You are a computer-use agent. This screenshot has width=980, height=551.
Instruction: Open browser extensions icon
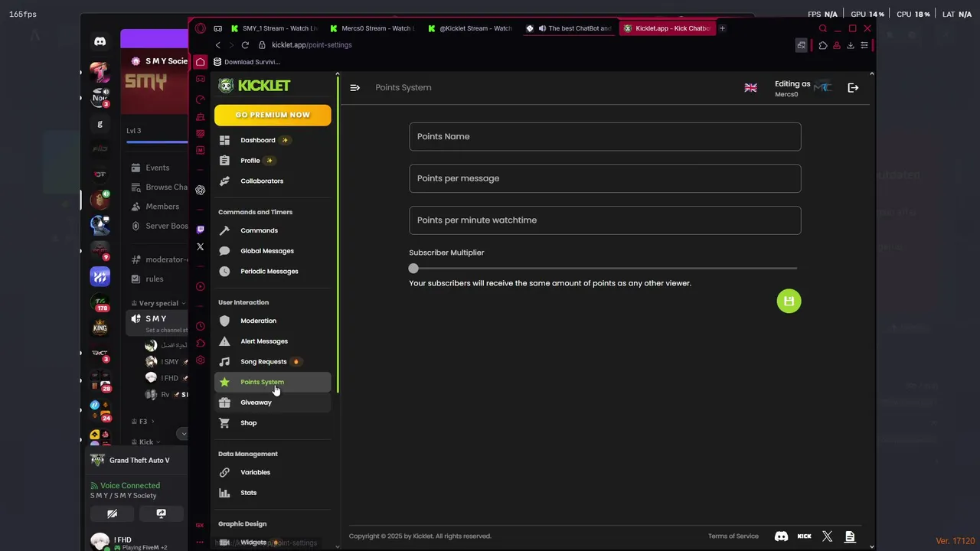click(823, 45)
